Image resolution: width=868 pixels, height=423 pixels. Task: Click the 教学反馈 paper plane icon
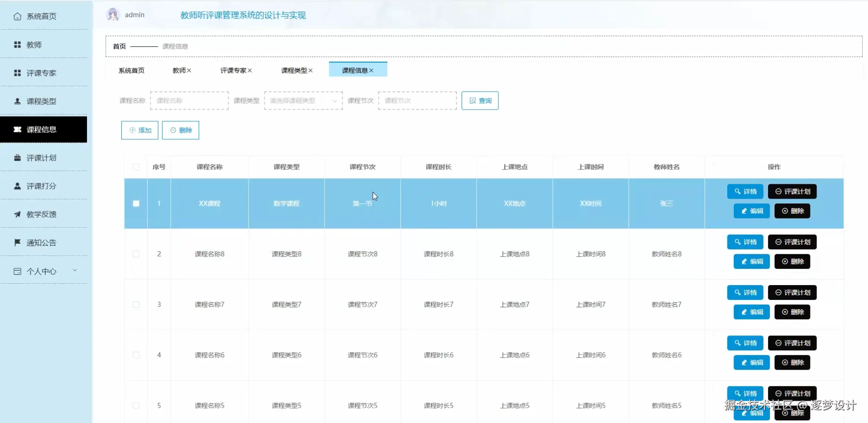click(x=17, y=214)
